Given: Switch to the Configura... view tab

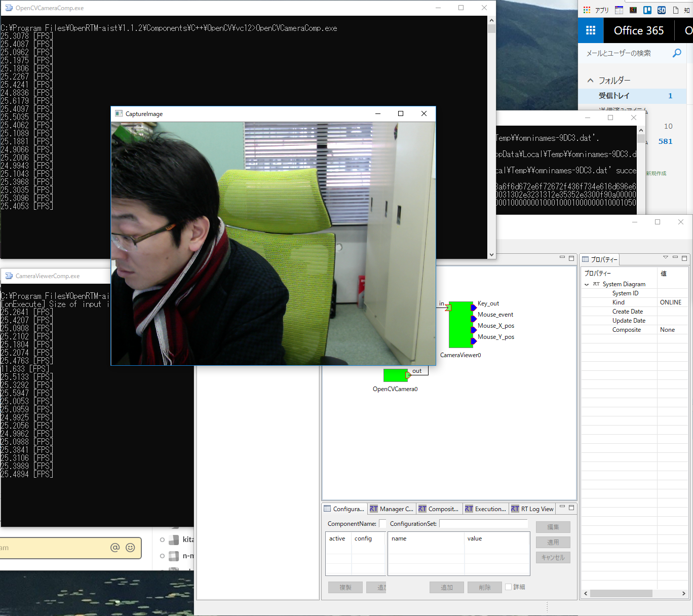Looking at the screenshot, I should coord(344,509).
